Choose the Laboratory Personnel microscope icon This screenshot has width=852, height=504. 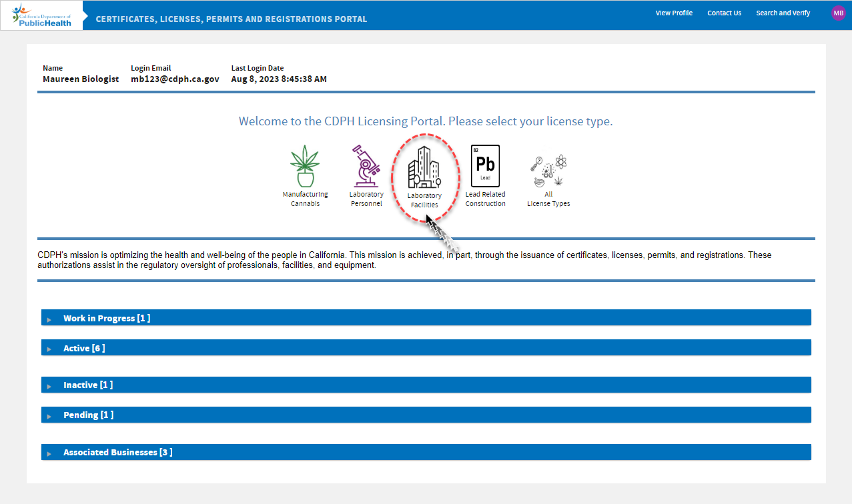(x=366, y=165)
